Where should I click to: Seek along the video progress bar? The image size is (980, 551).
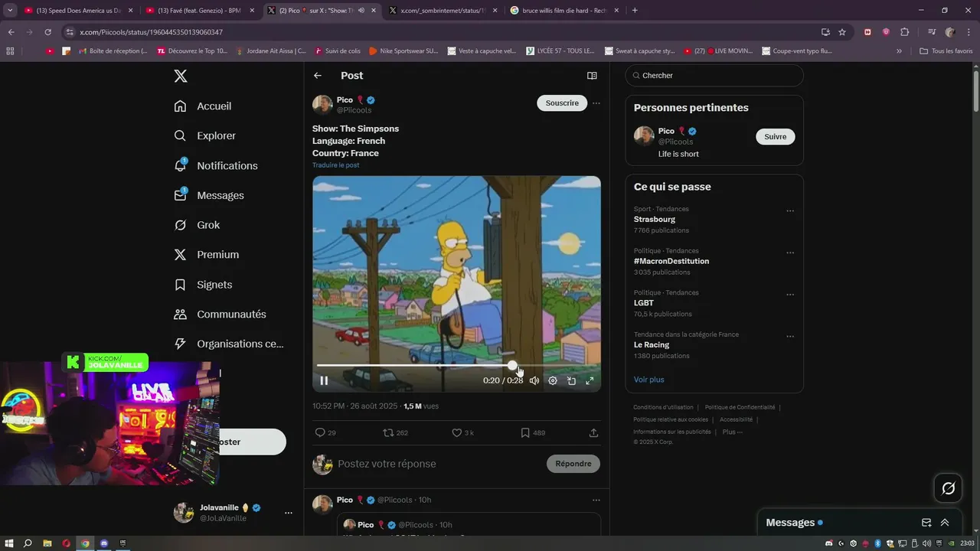456,366
